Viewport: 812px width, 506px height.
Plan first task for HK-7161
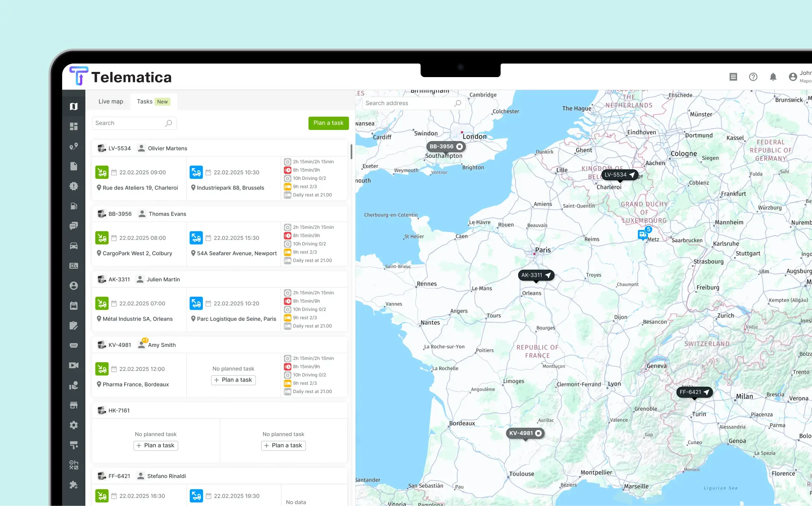coord(155,446)
